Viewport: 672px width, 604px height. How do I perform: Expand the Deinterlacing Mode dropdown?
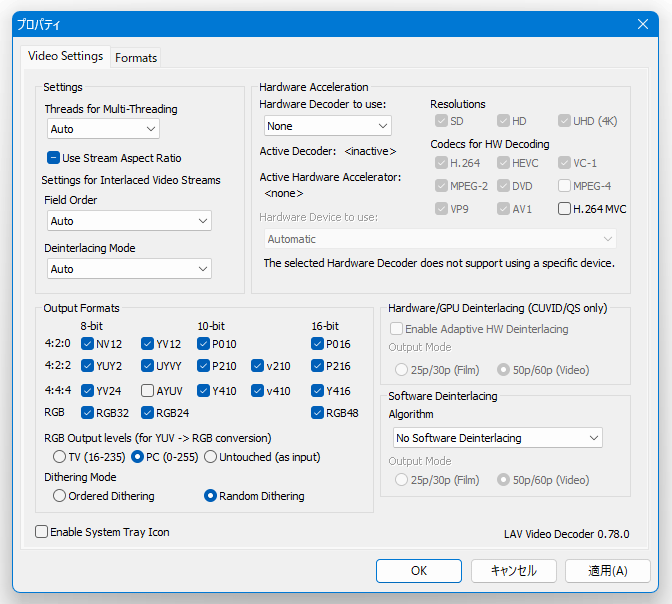click(130, 269)
